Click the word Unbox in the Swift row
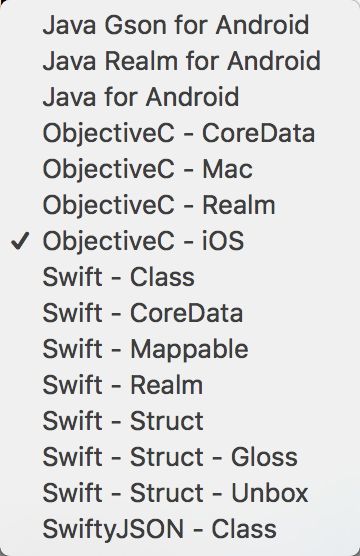This screenshot has width=360, height=556. (x=270, y=493)
